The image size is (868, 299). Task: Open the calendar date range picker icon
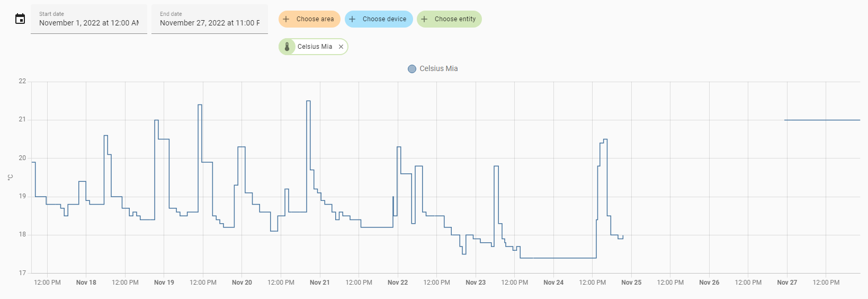point(20,19)
